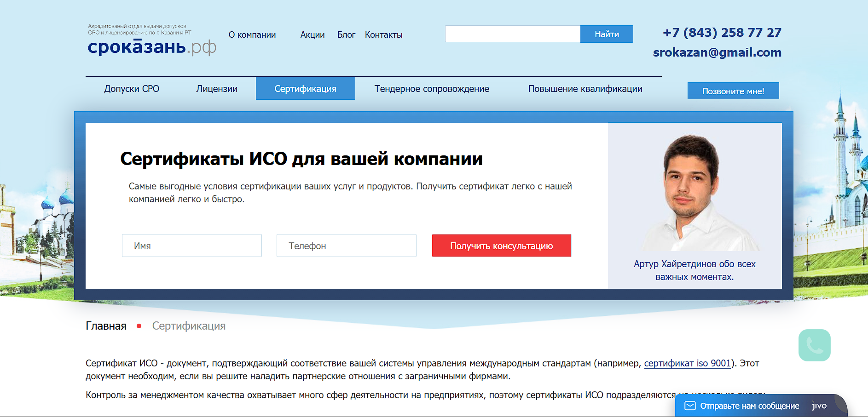Image resolution: width=868 pixels, height=417 pixels.
Task: Switch to the Лицензии tab
Action: tap(217, 89)
